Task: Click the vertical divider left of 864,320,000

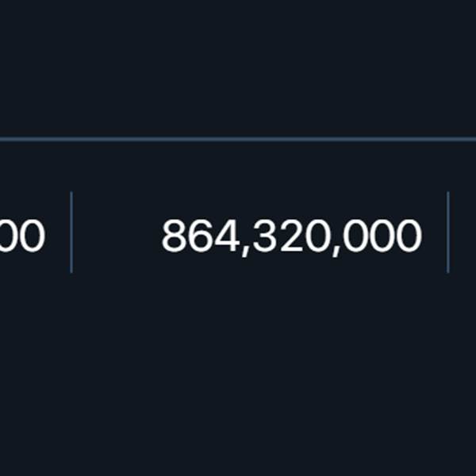Action: (x=71, y=232)
